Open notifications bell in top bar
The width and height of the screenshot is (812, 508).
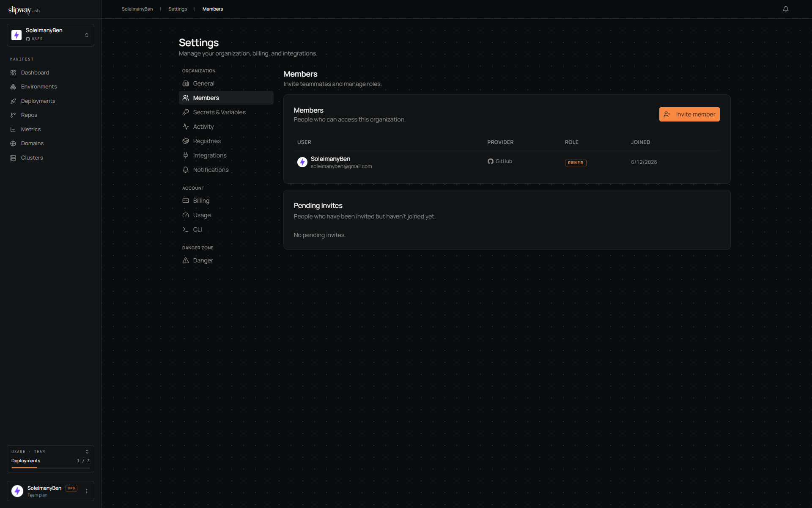tap(785, 9)
